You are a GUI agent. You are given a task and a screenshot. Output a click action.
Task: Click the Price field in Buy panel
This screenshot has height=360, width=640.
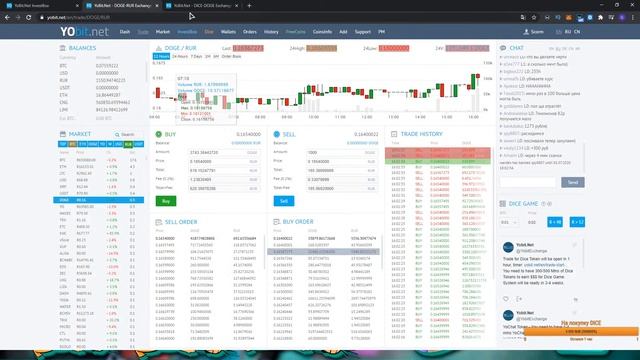tap(223, 161)
